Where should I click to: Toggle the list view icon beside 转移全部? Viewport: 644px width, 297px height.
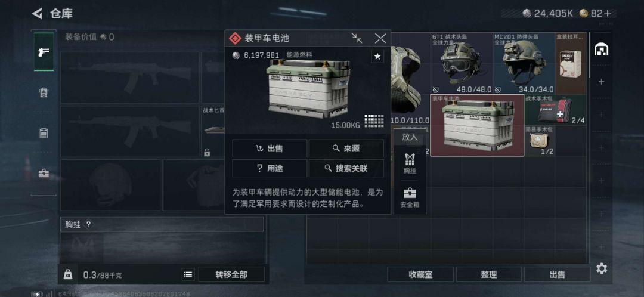[188, 274]
